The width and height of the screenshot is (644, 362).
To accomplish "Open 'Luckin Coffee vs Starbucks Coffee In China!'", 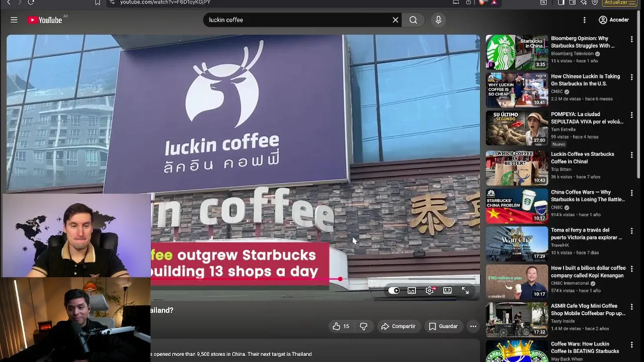I will (583, 158).
